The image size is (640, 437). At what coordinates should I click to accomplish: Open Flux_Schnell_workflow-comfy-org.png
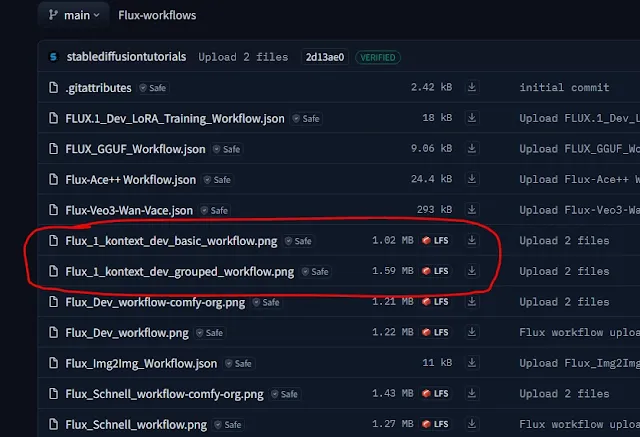[x=164, y=394]
